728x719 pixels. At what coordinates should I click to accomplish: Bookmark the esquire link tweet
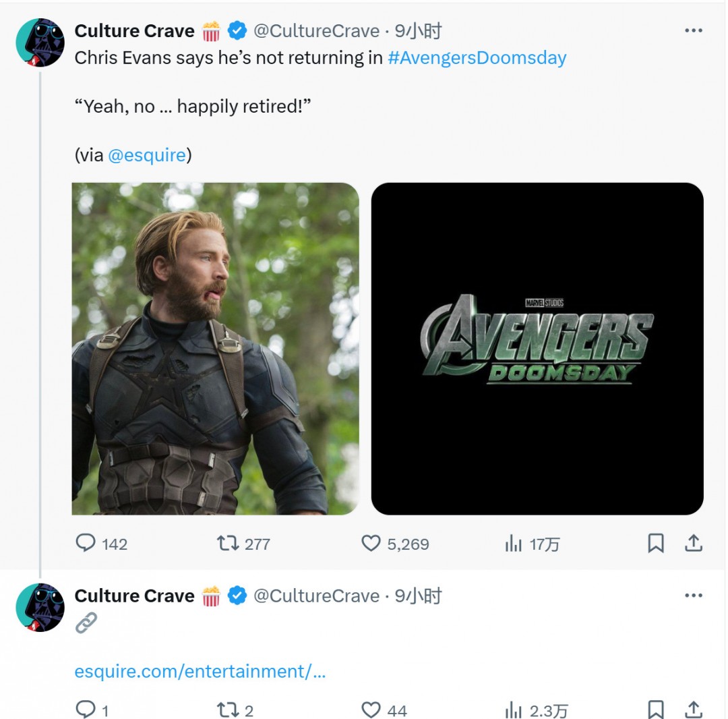(656, 710)
